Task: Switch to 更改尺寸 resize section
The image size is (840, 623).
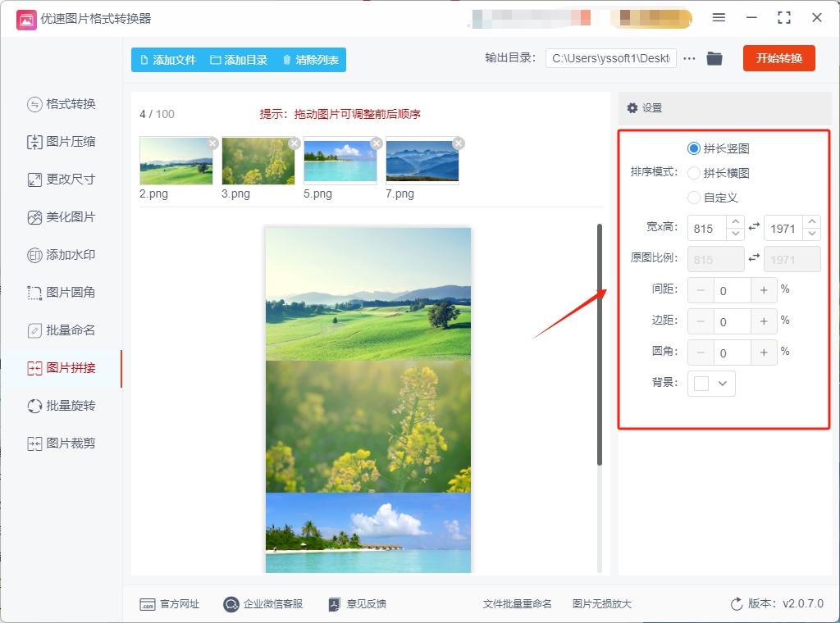Action: click(x=61, y=180)
